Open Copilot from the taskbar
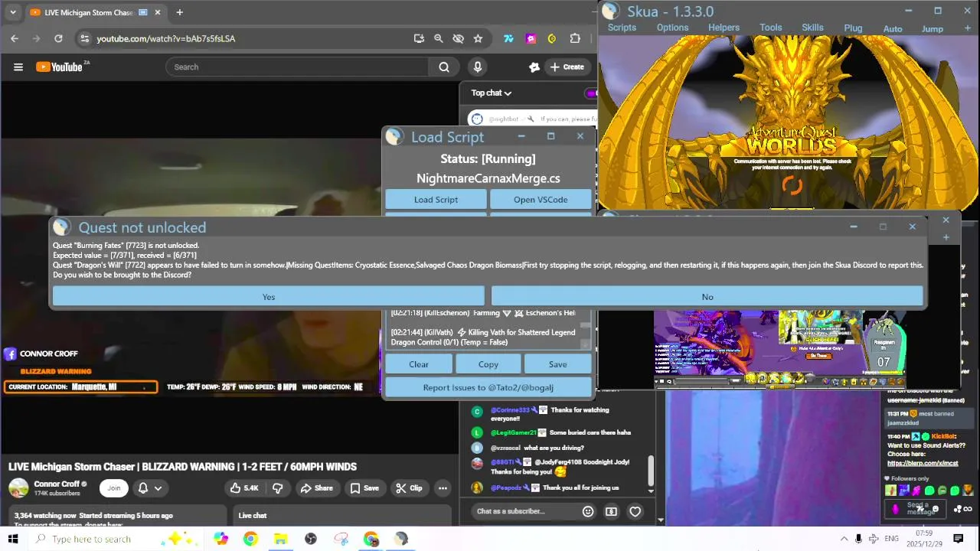Viewport: 980px width, 551px height. [221, 539]
